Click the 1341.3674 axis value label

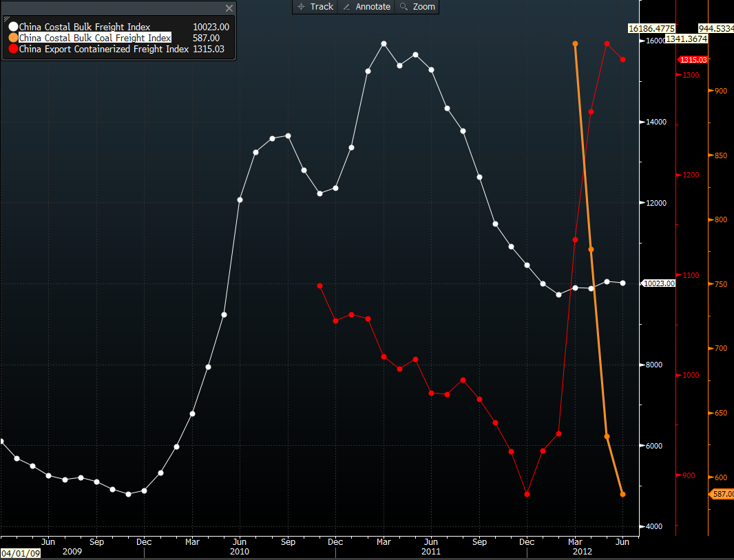686,39
